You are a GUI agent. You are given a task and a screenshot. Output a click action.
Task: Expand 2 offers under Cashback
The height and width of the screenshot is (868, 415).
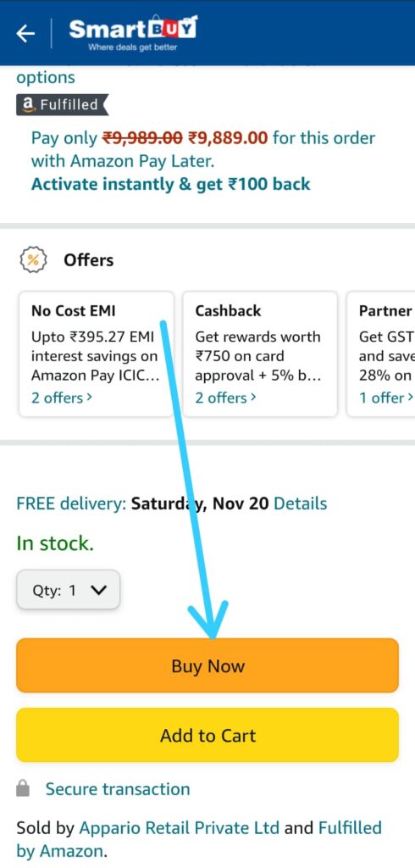(225, 382)
